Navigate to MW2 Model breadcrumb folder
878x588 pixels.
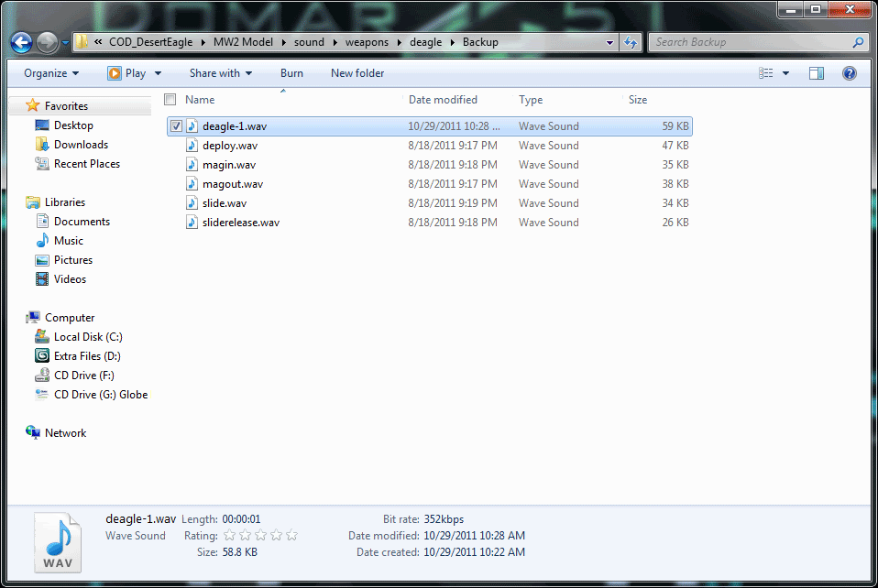(x=243, y=42)
